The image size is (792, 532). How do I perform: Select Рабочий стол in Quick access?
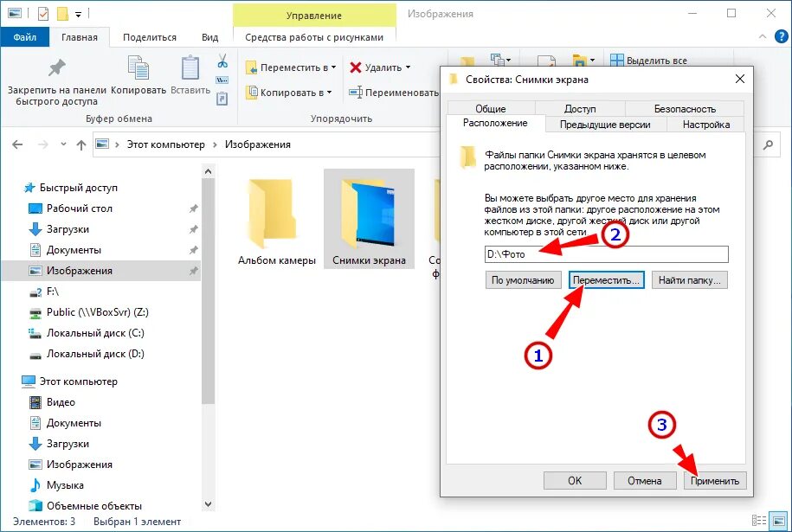[80, 208]
